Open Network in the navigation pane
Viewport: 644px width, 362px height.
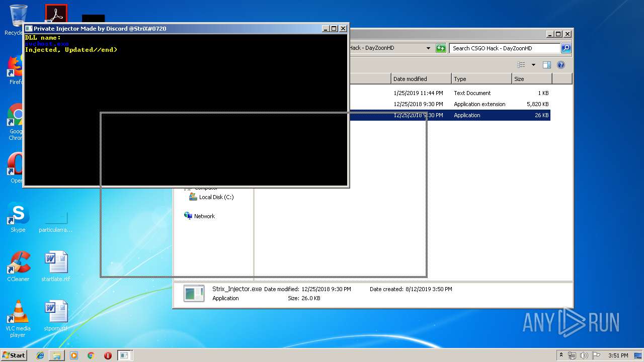[200, 216]
